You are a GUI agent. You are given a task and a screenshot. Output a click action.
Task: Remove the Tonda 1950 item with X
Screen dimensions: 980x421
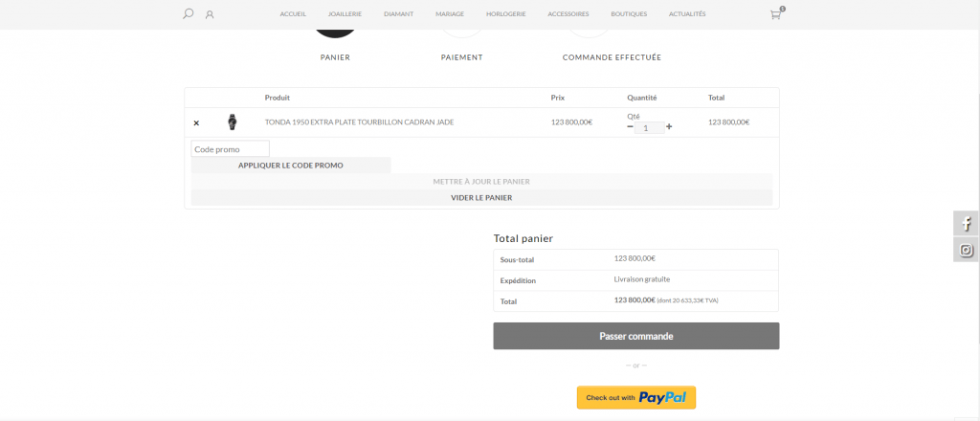coord(196,123)
